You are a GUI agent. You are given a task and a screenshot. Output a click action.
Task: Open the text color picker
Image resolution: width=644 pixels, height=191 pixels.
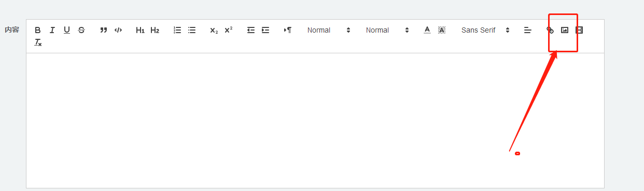point(427,30)
